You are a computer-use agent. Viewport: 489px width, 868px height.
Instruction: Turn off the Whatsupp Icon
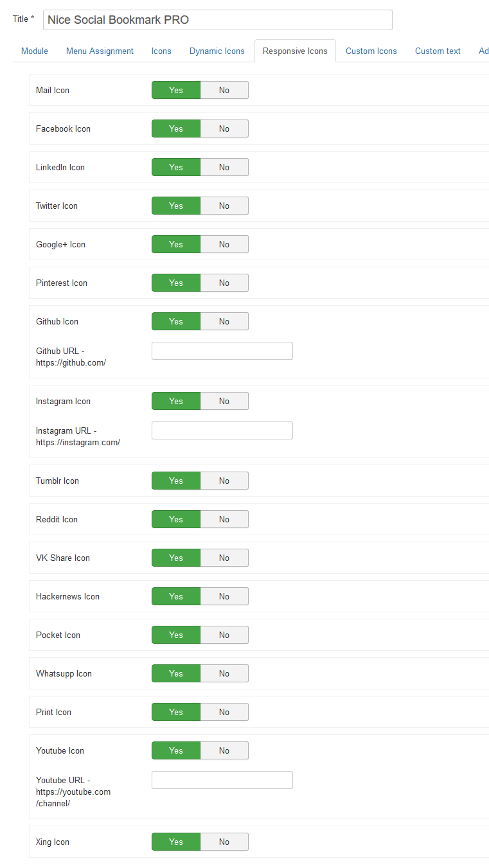224,673
